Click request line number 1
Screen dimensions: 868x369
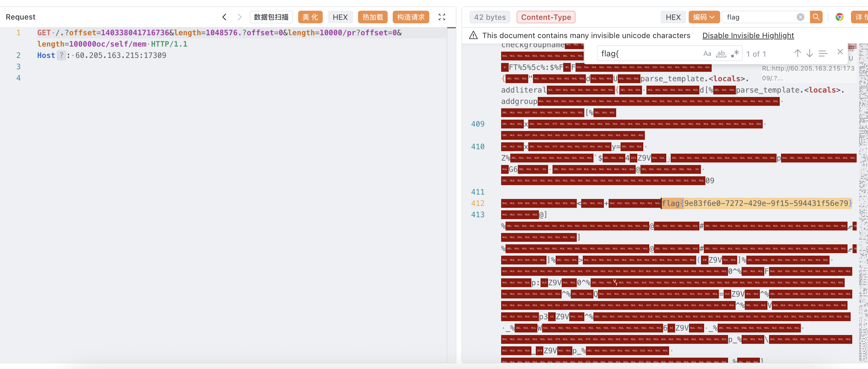(19, 33)
